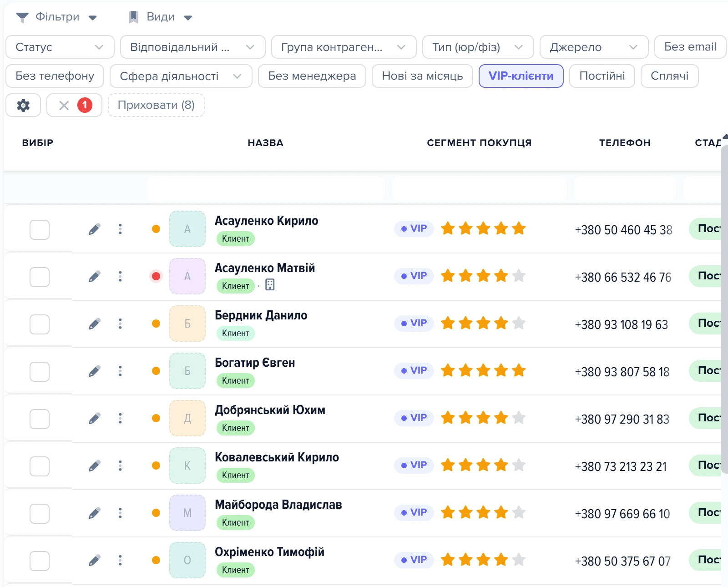Apply the Постійні quick filter
The width and height of the screenshot is (728, 587).
pyautogui.click(x=602, y=76)
